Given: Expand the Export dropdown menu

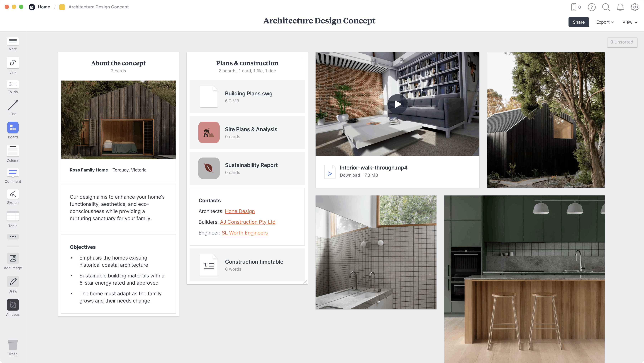Looking at the screenshot, I should pyautogui.click(x=605, y=22).
